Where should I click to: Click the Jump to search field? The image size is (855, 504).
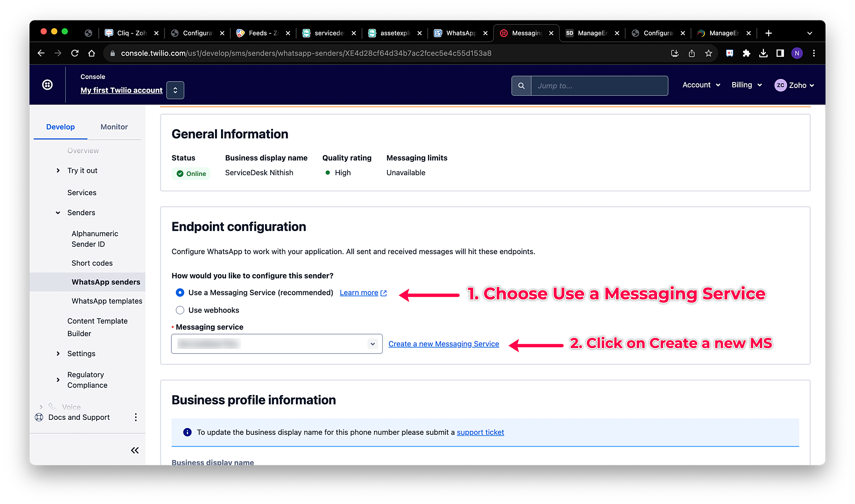[598, 86]
